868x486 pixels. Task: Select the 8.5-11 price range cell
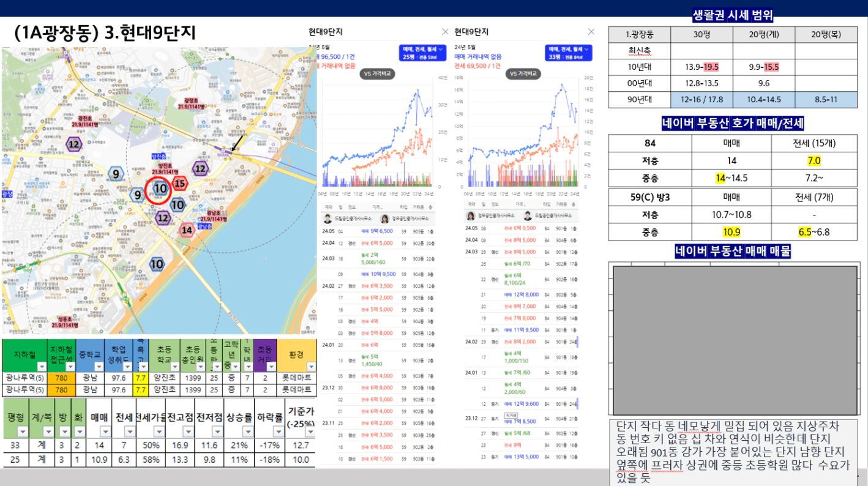coord(826,100)
